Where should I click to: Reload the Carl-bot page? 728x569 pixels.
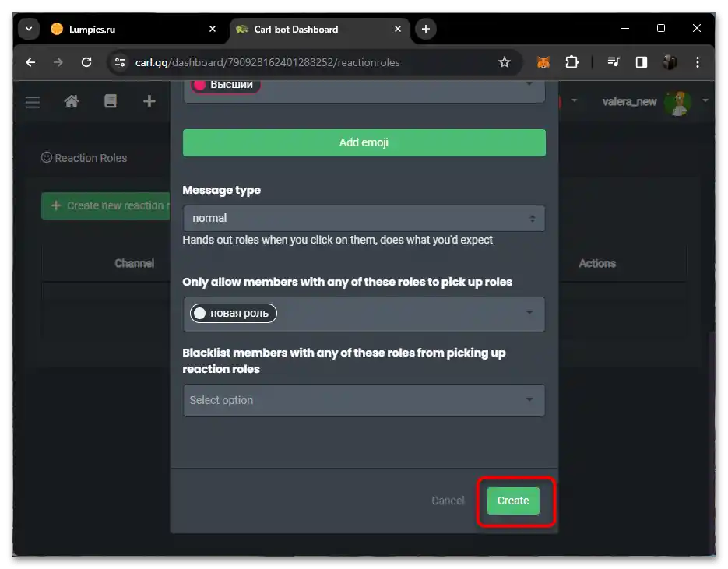86,62
